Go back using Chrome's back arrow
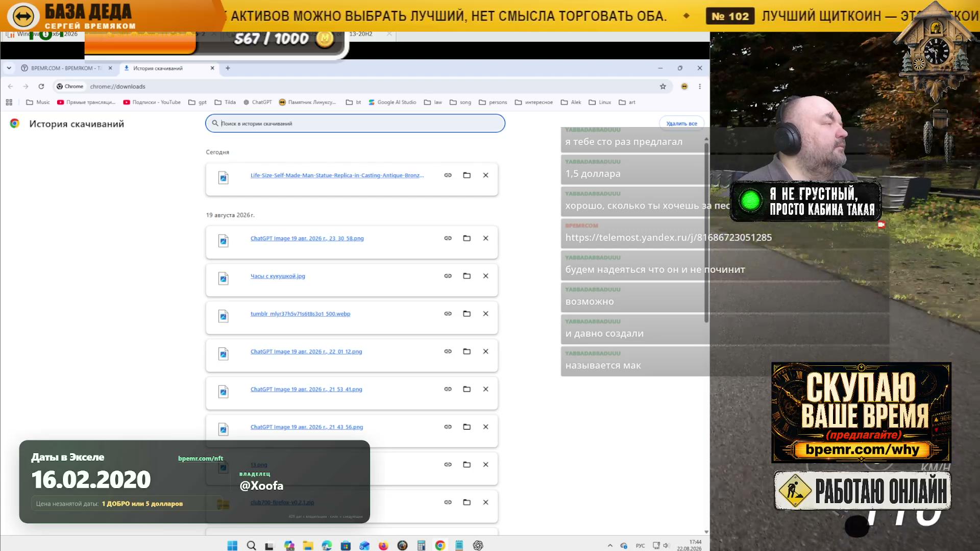This screenshot has width=980, height=551. pyautogui.click(x=11, y=86)
